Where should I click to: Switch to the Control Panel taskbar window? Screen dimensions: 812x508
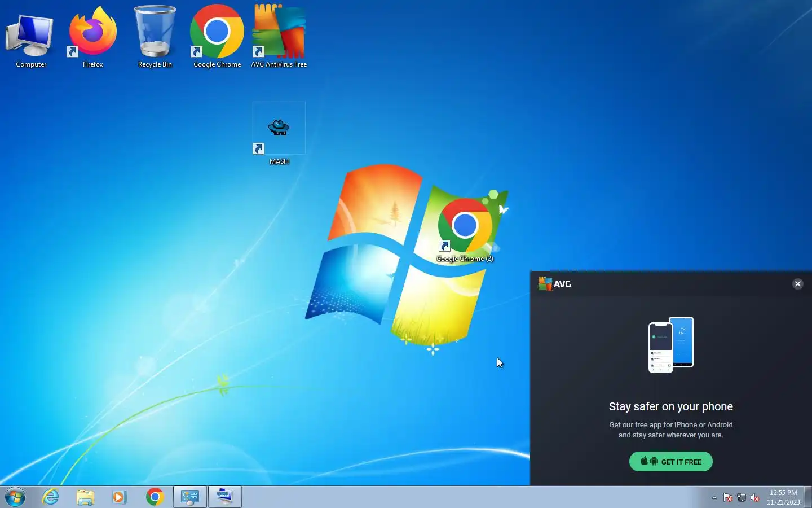pos(189,497)
